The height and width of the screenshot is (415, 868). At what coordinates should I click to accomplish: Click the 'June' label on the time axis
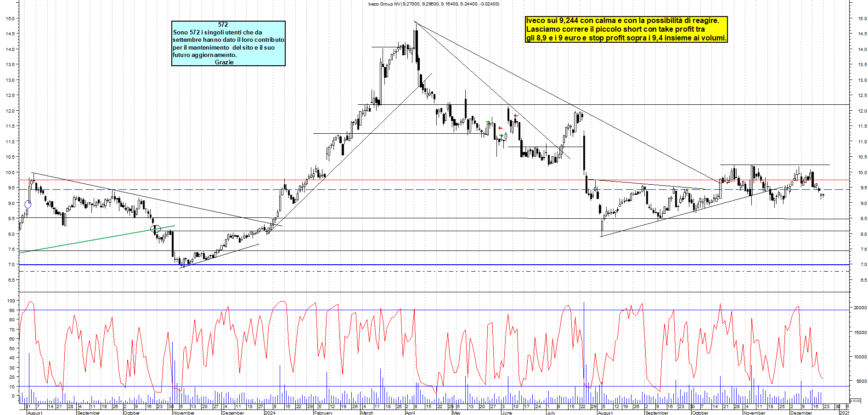pyautogui.click(x=507, y=413)
